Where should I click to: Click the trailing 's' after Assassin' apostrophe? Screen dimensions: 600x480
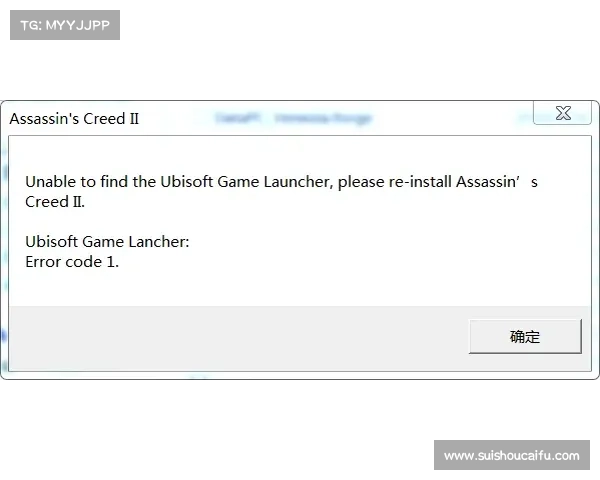point(534,183)
